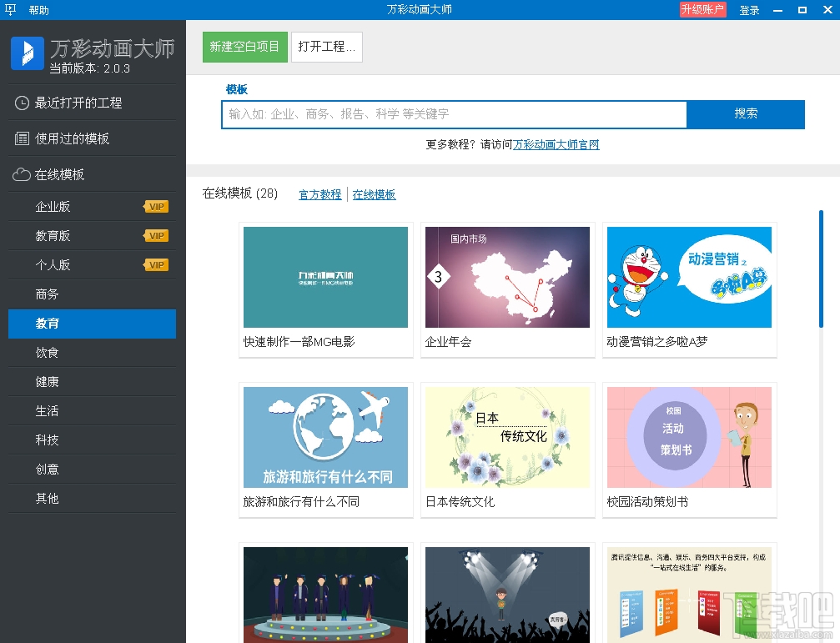Click the template search input field
The height and width of the screenshot is (643, 840).
pyautogui.click(x=454, y=114)
